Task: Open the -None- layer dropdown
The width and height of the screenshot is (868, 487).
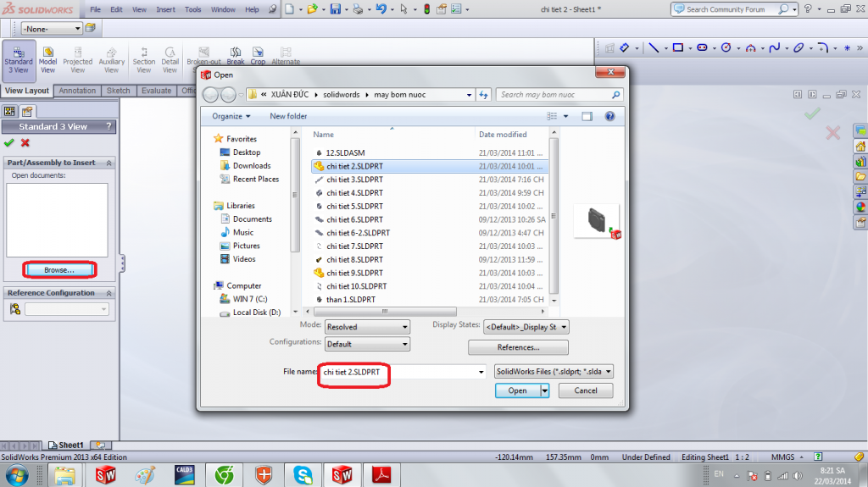Action: pyautogui.click(x=52, y=29)
